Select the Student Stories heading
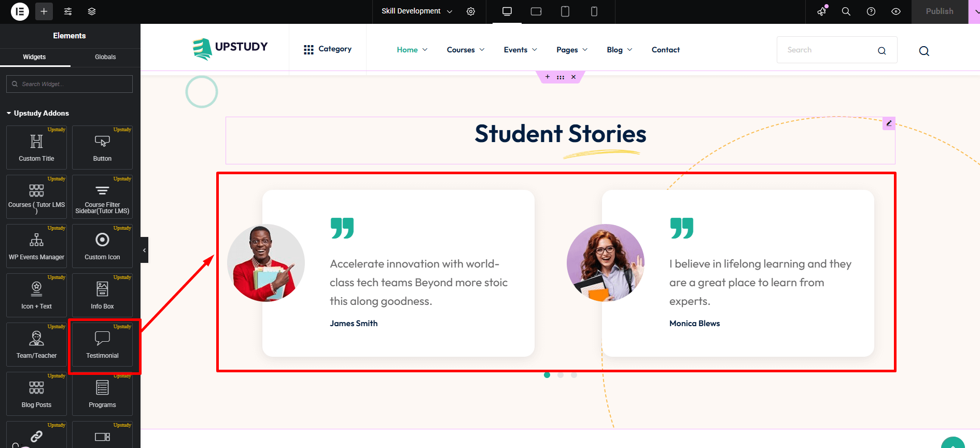Image resolution: width=980 pixels, height=448 pixels. 561,134
